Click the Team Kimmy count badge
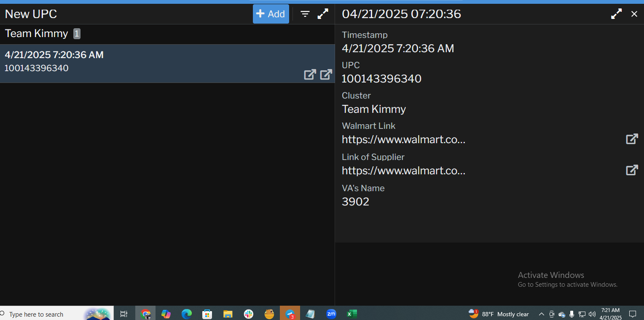This screenshot has width=644, height=320. 77,34
